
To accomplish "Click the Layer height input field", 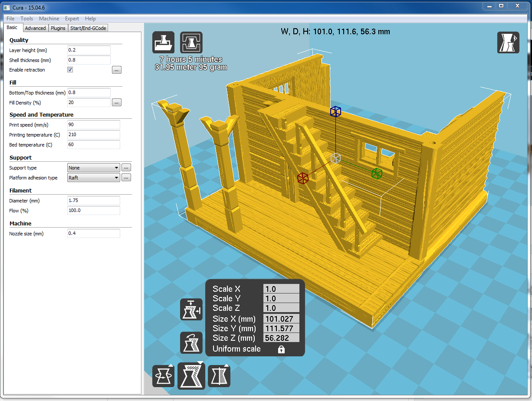I will (x=89, y=50).
